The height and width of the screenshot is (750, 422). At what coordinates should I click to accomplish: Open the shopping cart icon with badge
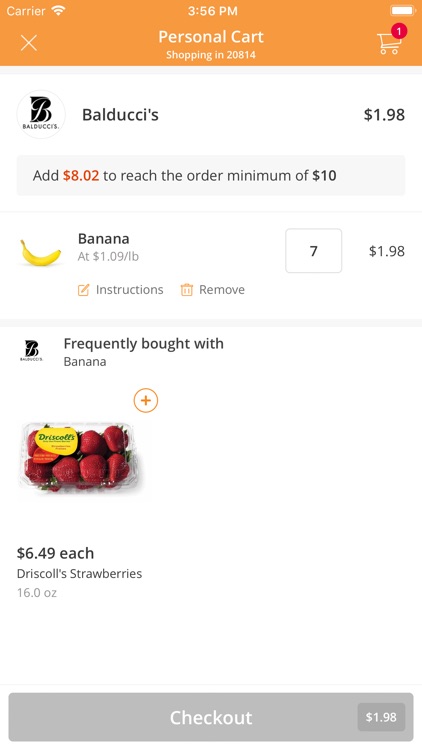point(390,40)
